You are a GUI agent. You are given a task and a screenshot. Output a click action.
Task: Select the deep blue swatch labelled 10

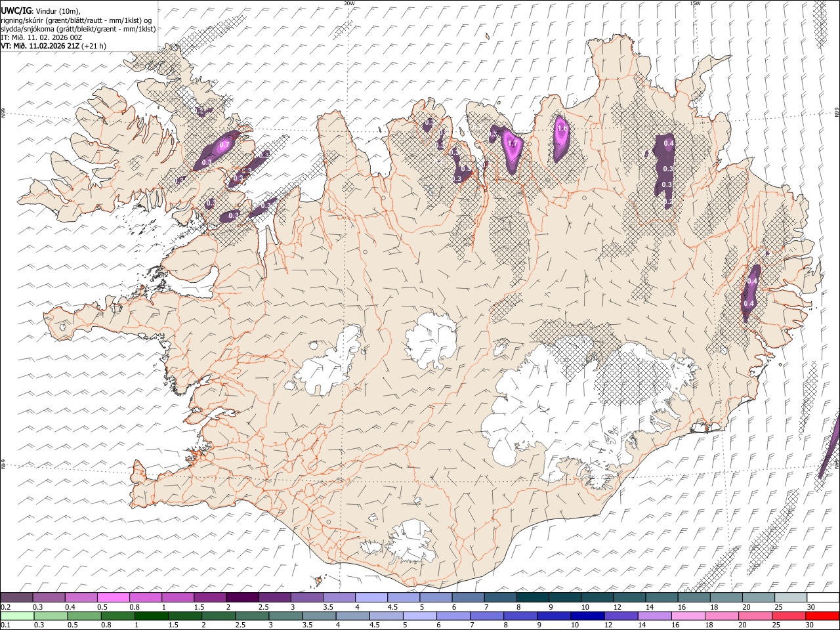tap(587, 616)
